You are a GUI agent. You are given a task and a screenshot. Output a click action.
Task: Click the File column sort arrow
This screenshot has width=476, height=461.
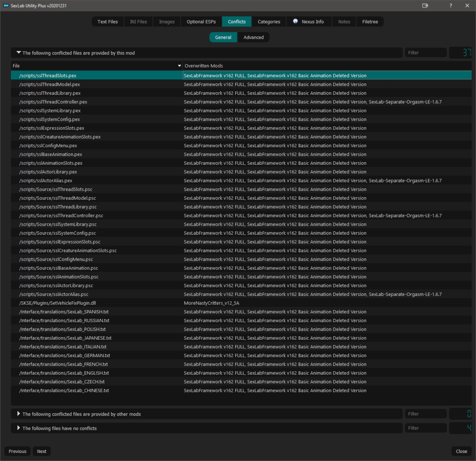click(179, 66)
